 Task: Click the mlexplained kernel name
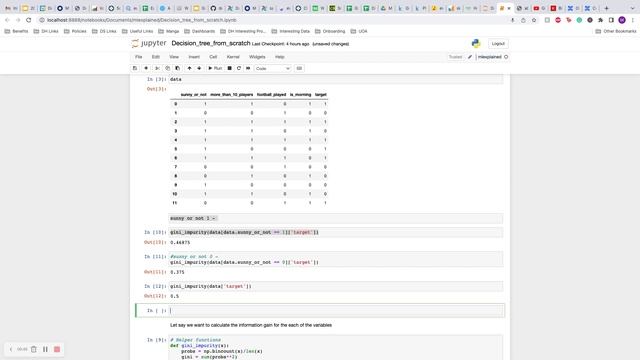489,57
